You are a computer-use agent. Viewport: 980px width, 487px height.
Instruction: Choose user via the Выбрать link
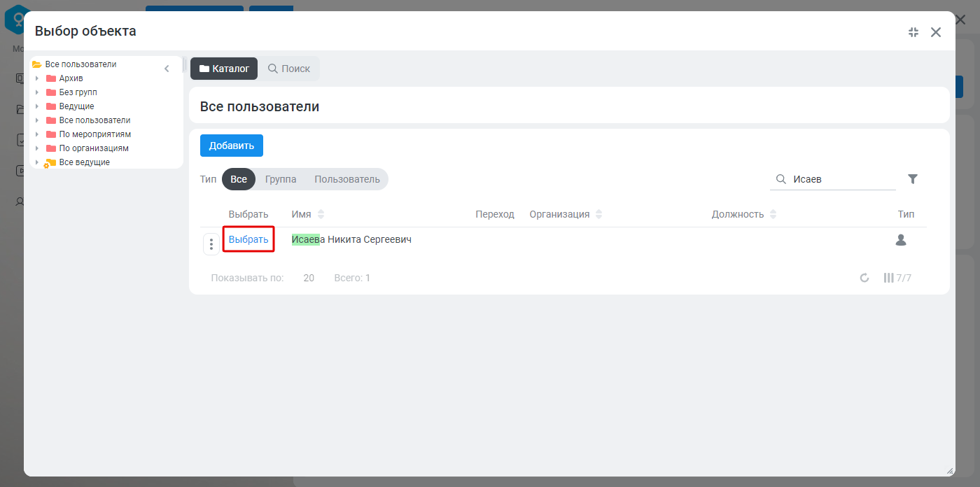248,240
